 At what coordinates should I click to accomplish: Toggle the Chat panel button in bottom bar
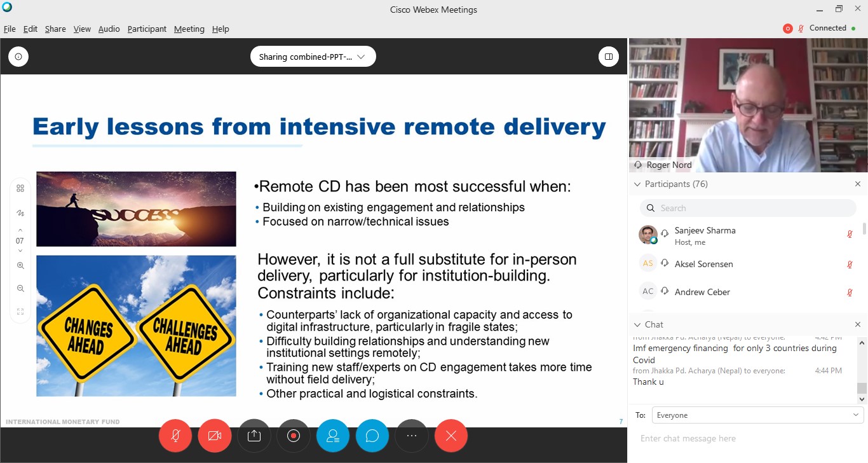[372, 436]
